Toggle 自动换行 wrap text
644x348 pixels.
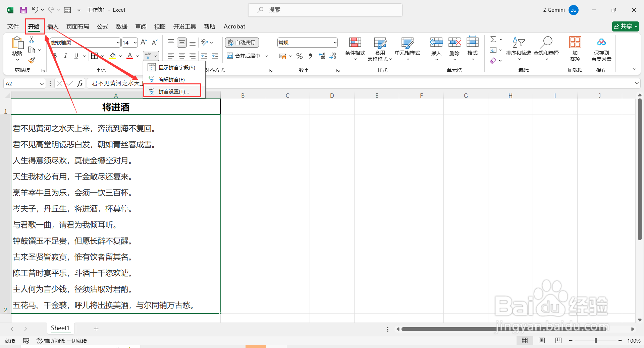click(x=241, y=43)
